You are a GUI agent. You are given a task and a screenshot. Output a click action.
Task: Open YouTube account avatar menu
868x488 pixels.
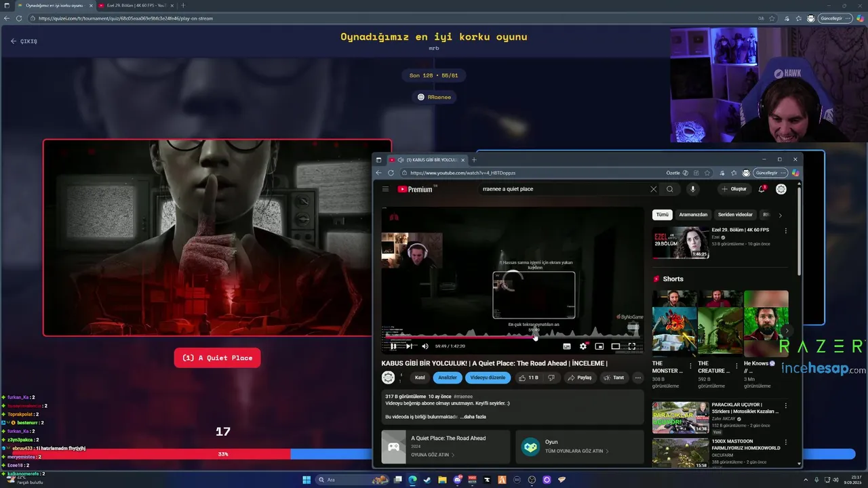click(x=781, y=189)
